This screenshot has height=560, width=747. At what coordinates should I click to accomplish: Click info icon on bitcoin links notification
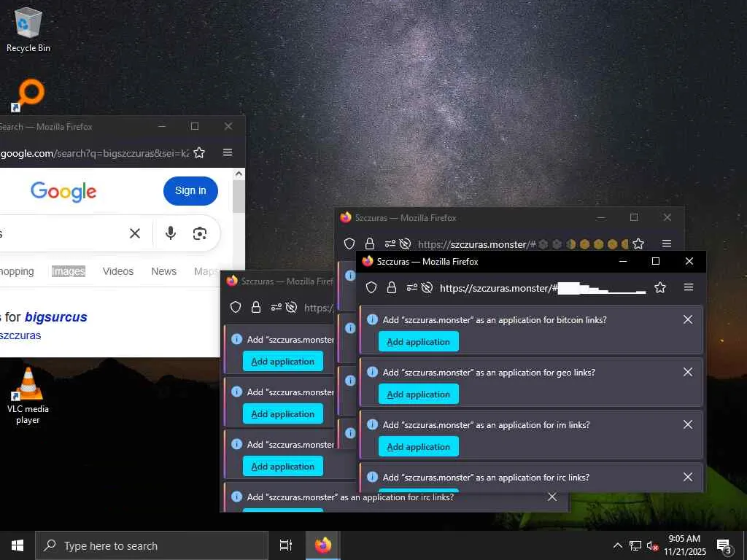(373, 319)
